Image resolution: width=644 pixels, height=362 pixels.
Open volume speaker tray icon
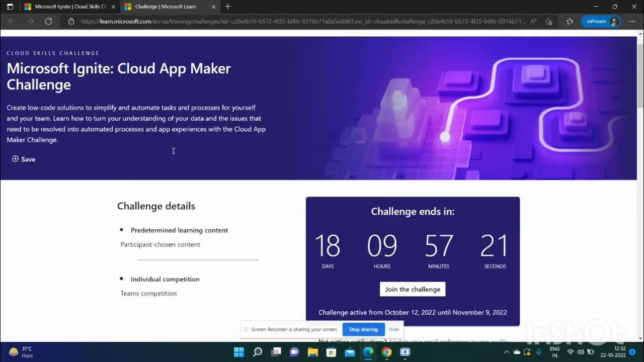pyautogui.click(x=581, y=352)
